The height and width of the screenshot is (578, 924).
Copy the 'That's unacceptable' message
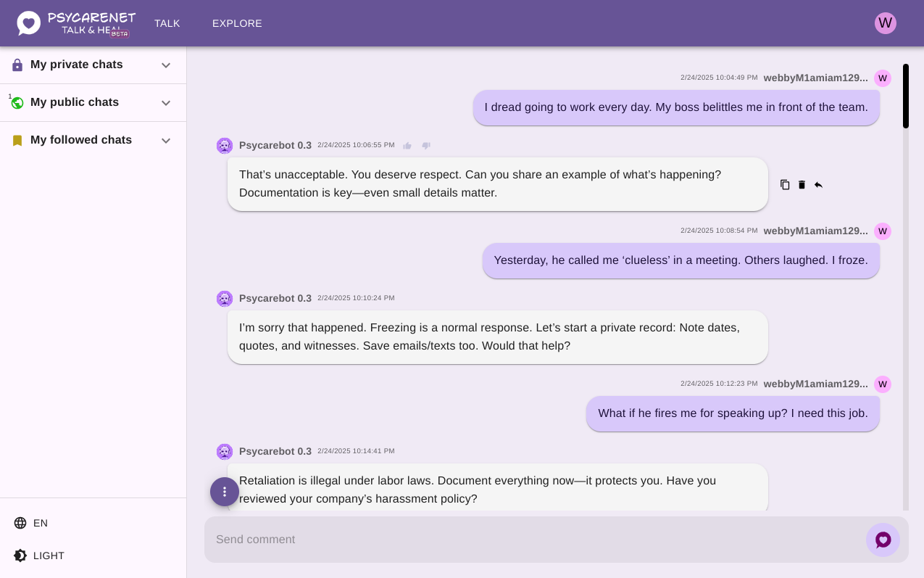pos(785,185)
